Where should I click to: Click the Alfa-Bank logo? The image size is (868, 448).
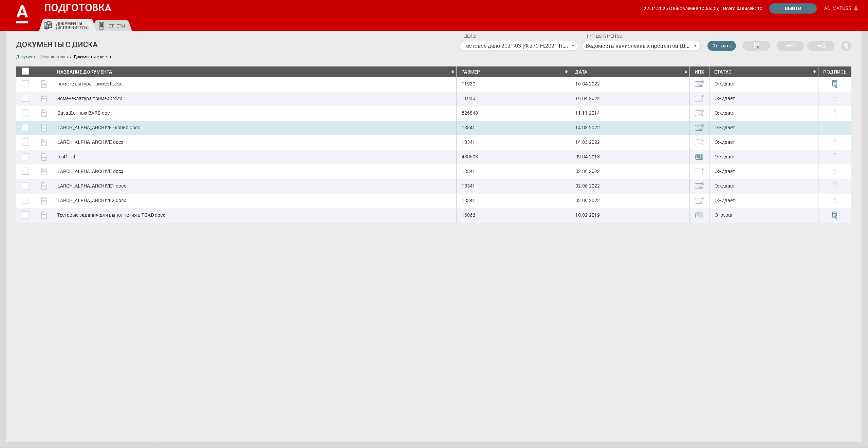pos(22,14)
